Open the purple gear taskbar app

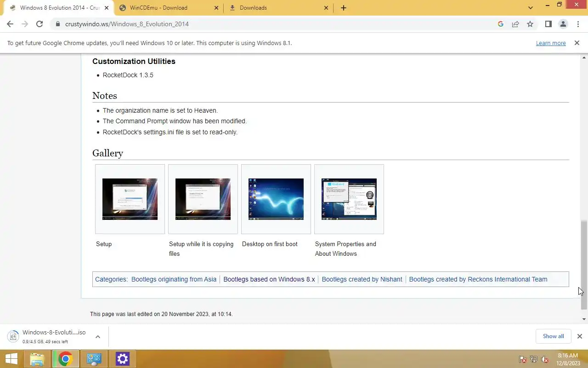[x=122, y=359]
